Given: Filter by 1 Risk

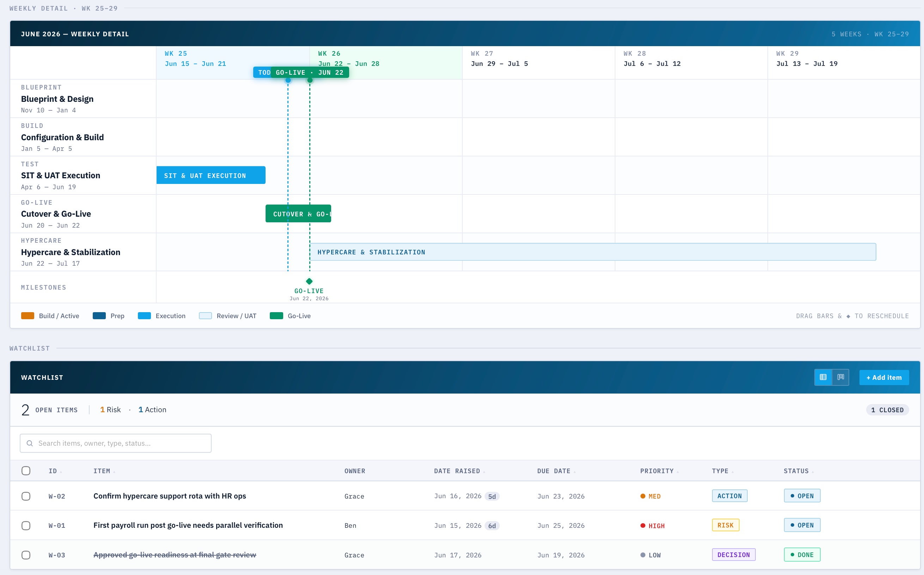Looking at the screenshot, I should [110, 409].
